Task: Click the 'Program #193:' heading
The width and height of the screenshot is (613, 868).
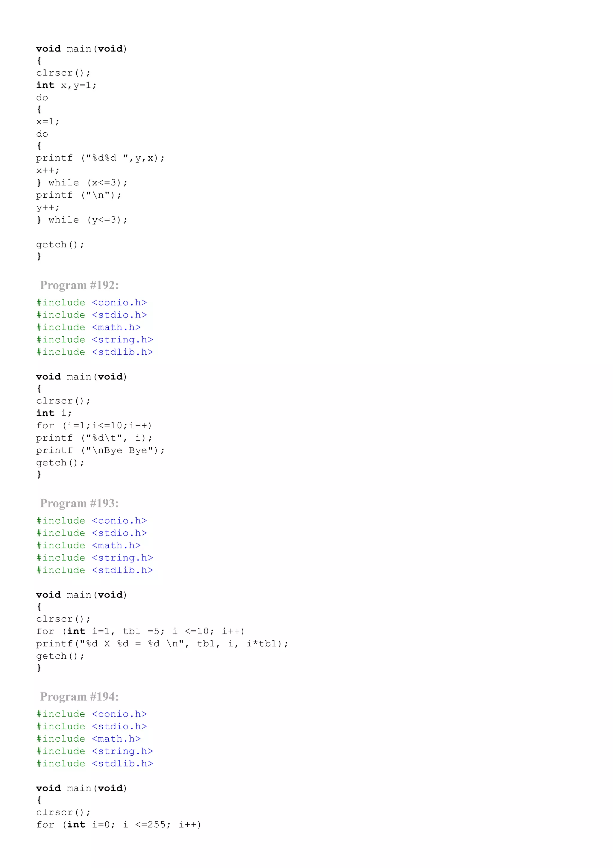Action: coord(79,503)
